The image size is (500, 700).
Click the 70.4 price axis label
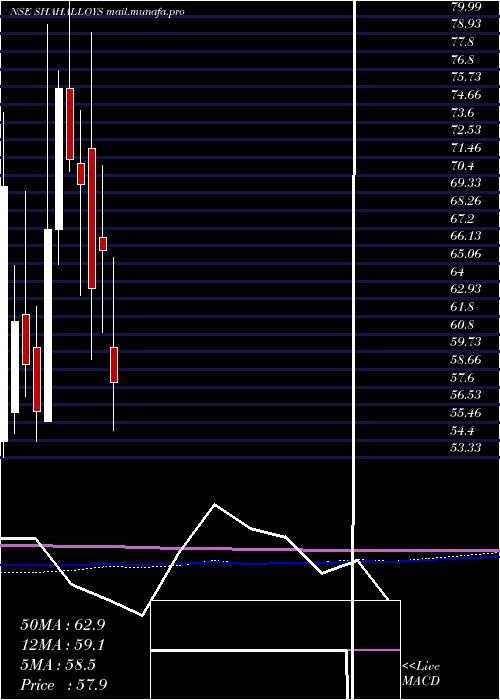pos(462,166)
